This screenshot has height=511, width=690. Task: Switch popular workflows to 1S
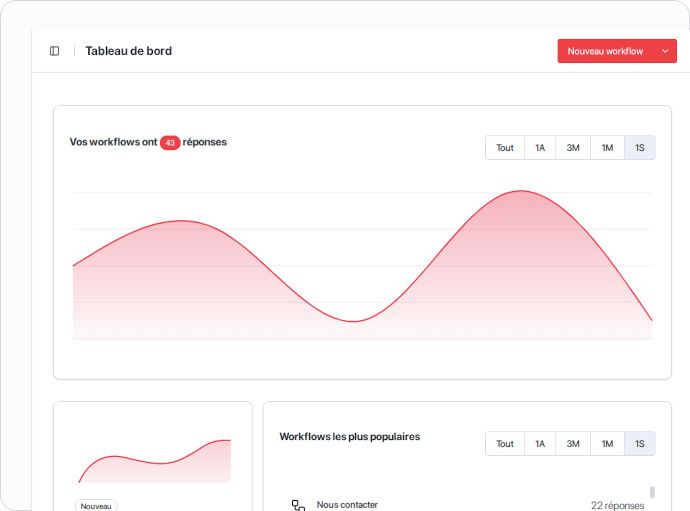(x=640, y=444)
